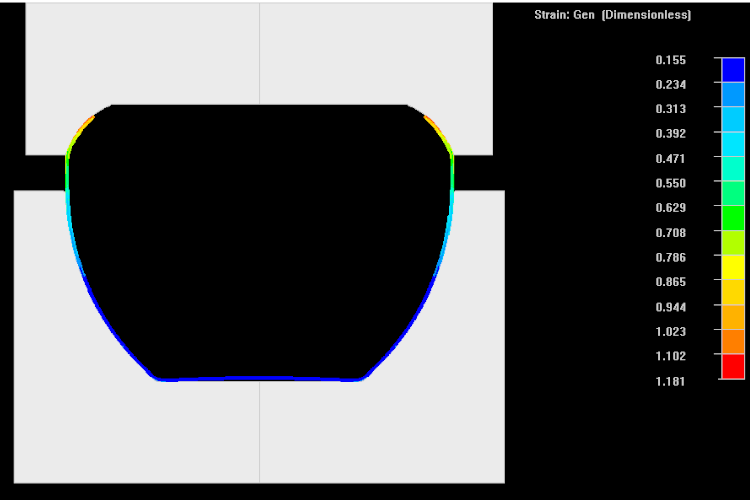The height and width of the screenshot is (500, 750).
Task: Click orange high-strain zone at upper-right corner
Action: (432, 123)
